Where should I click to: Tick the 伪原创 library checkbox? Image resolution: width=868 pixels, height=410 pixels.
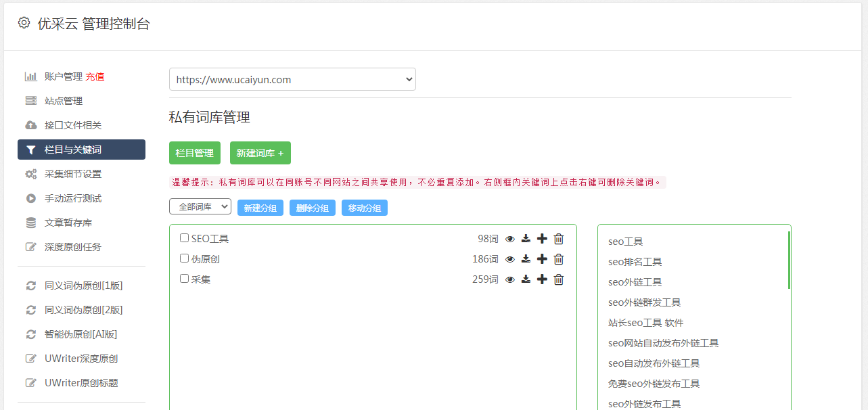point(184,258)
